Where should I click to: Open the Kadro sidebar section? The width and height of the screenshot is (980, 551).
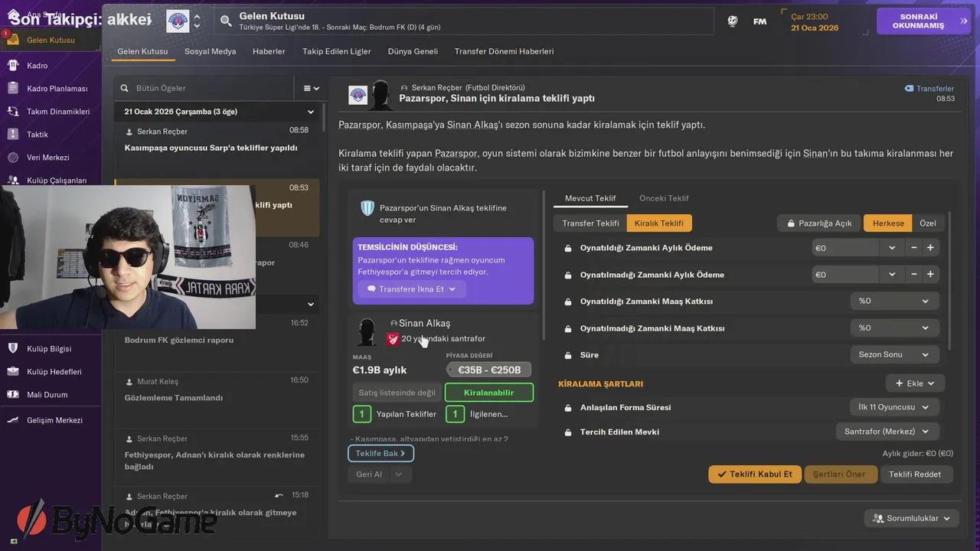[37, 66]
